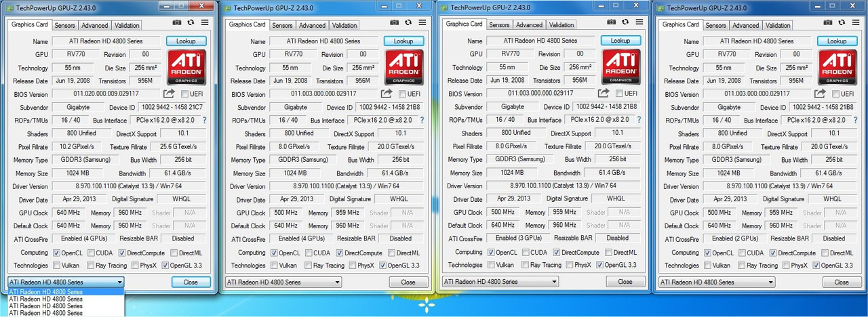Click the BIOS share icon in the 2 GPUs window

tap(820, 93)
